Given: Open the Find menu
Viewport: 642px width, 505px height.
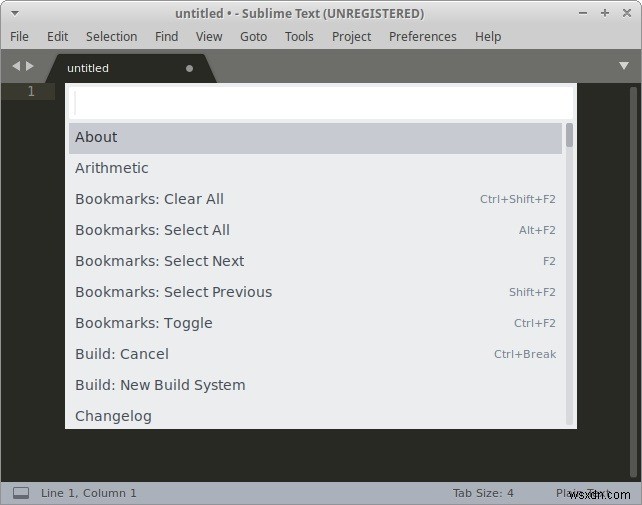Looking at the screenshot, I should coord(166,36).
